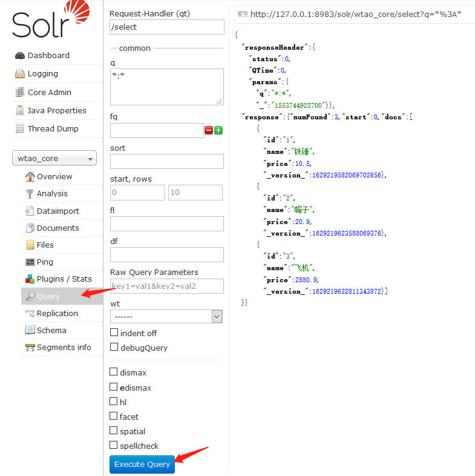Screen dimensions: 475x476
Task: Enable the spellcheck checkbox
Action: click(113, 445)
